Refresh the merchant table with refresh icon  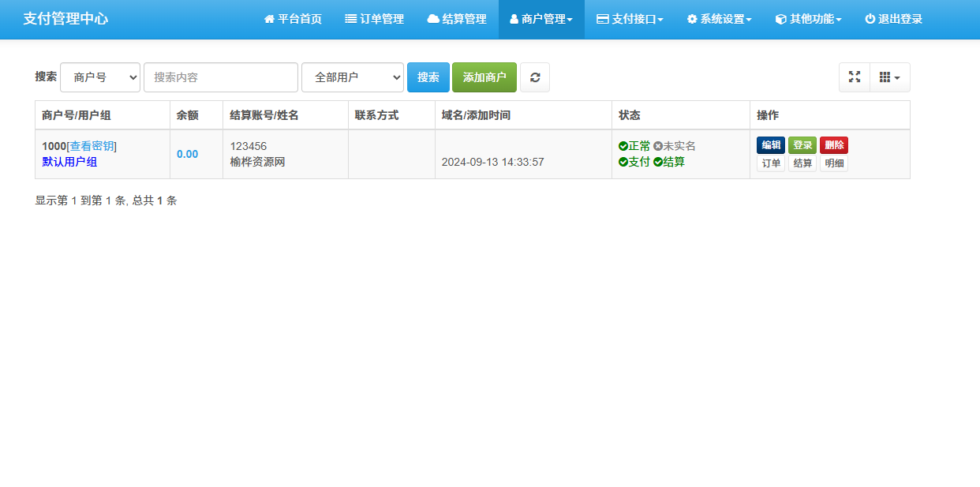(x=535, y=77)
